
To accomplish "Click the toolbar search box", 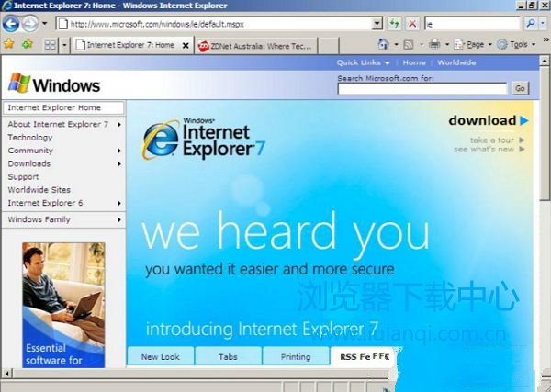I will (x=472, y=24).
